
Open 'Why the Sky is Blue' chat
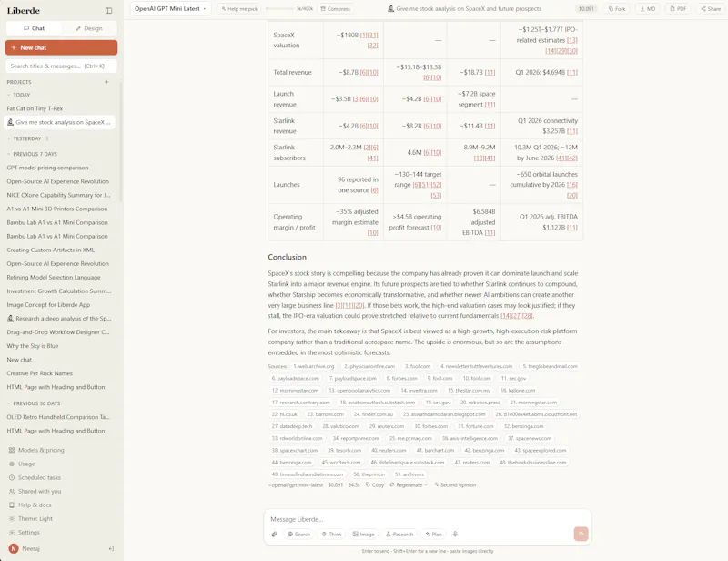click(33, 346)
